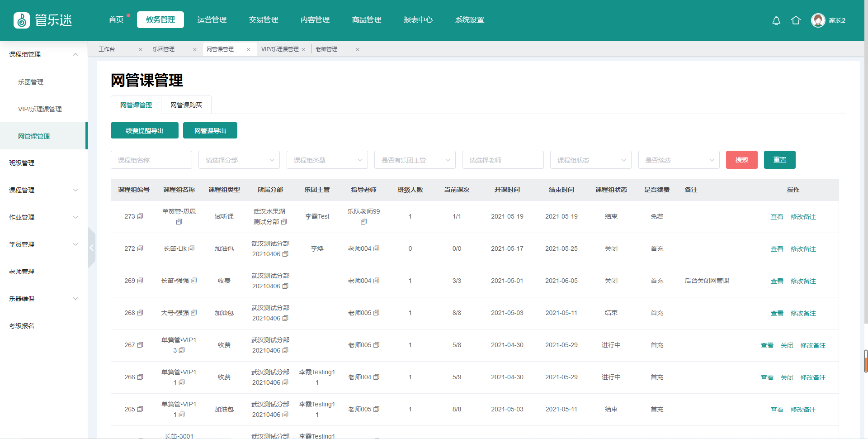Click the red 搜索 button
This screenshot has width=868, height=439.
(741, 160)
